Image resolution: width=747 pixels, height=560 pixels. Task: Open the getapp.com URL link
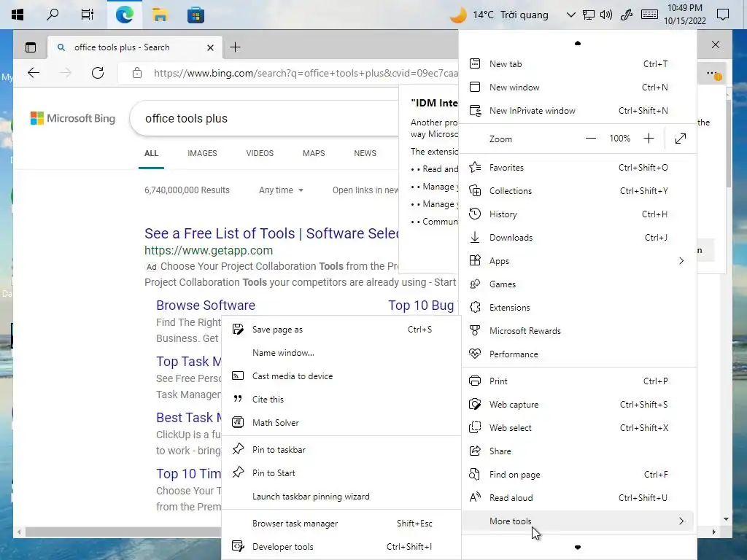point(209,251)
